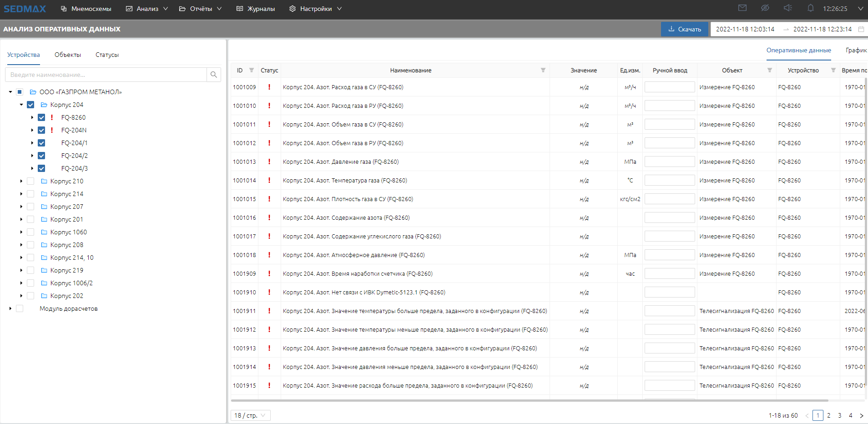The image size is (868, 424).
Task: Check the Корпус 210 checkbox
Action: [x=30, y=181]
